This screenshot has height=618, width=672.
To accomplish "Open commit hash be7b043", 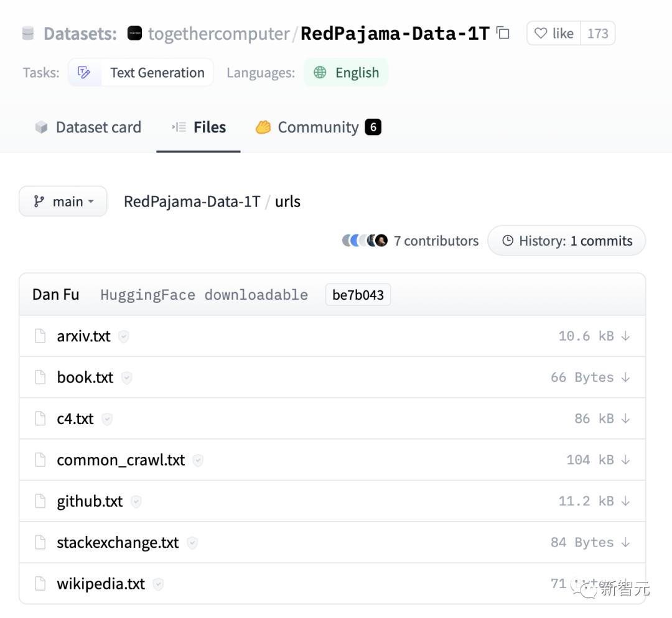I will coord(358,295).
